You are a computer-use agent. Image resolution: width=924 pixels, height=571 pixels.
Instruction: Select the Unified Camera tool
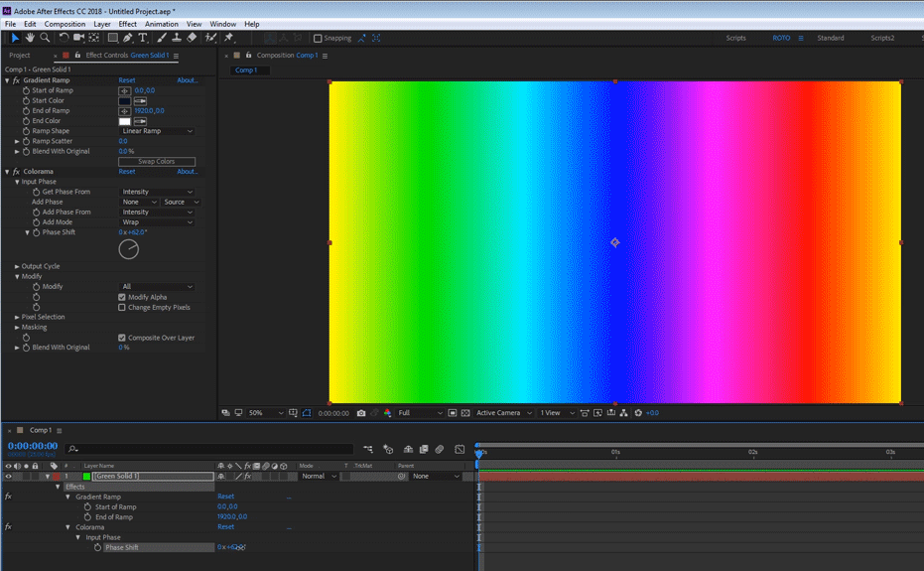coord(78,38)
